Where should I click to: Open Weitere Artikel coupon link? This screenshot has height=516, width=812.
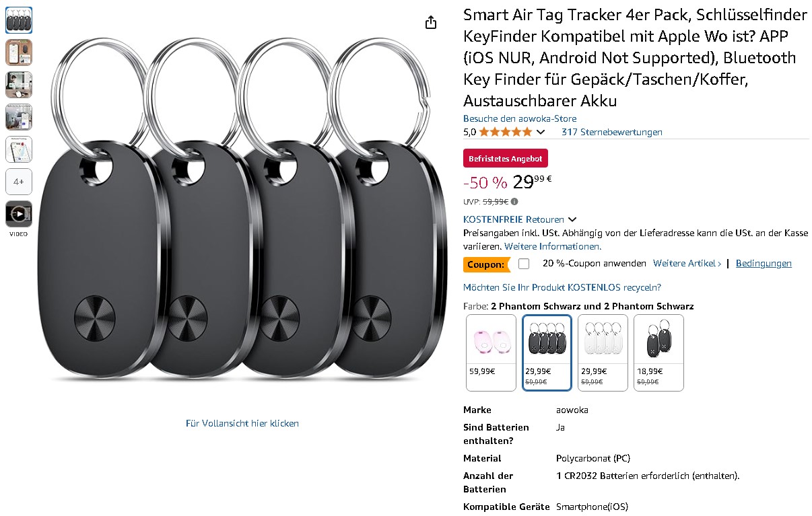(x=687, y=264)
